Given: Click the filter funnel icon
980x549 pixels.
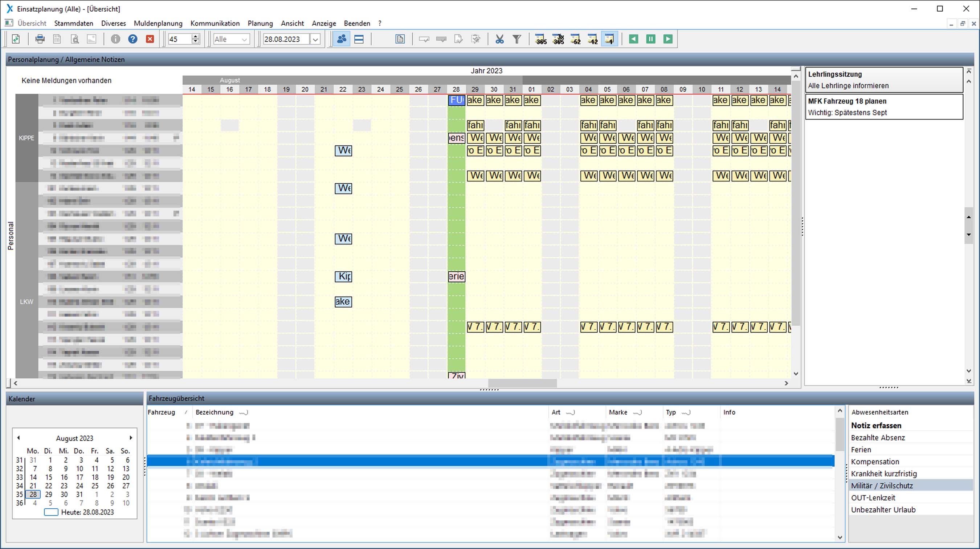Looking at the screenshot, I should point(516,39).
